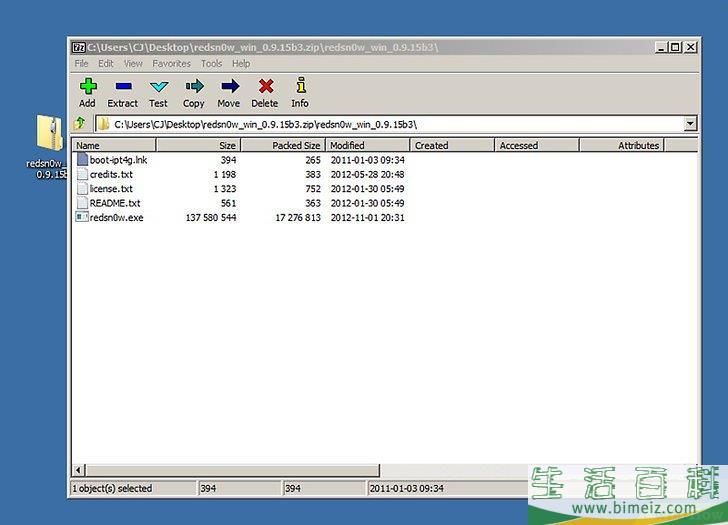The image size is (728, 525).
Task: Expand the address bar path dropdown
Action: click(690, 124)
